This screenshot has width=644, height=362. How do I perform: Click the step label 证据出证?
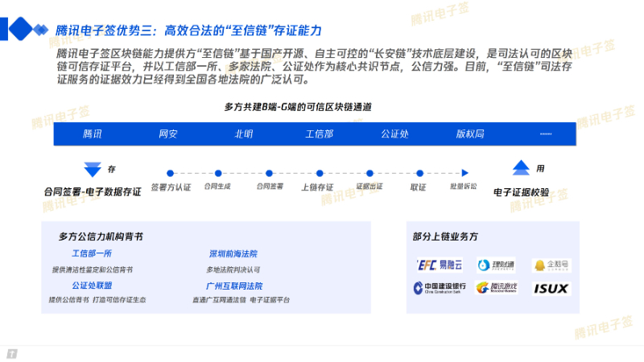pyautogui.click(x=369, y=187)
